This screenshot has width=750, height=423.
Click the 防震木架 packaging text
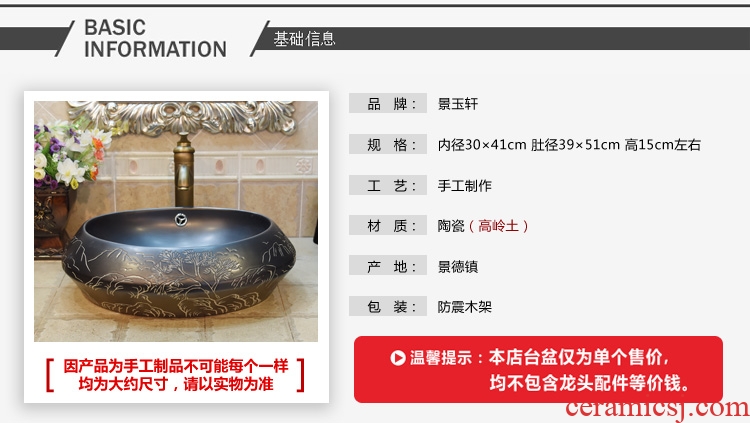(x=464, y=307)
